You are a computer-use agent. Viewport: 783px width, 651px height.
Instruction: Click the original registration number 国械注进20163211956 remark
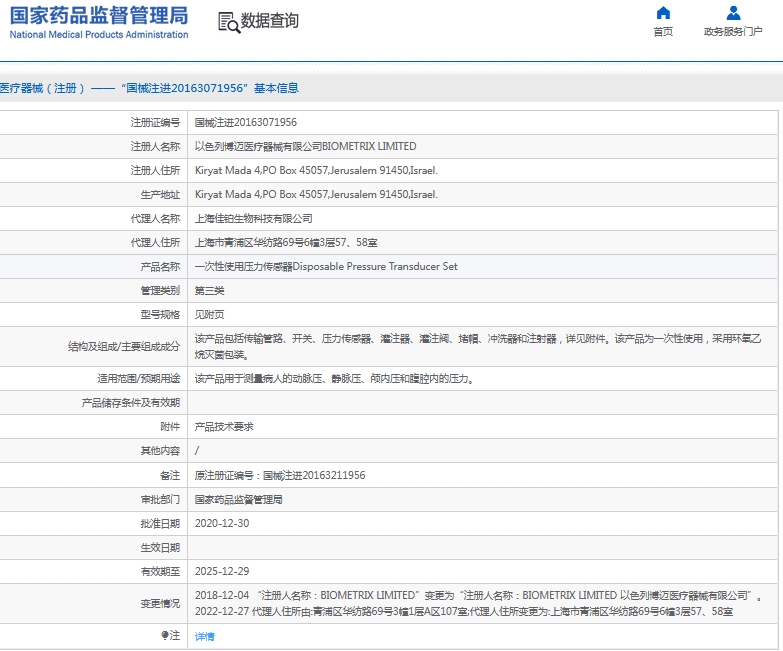point(280,475)
